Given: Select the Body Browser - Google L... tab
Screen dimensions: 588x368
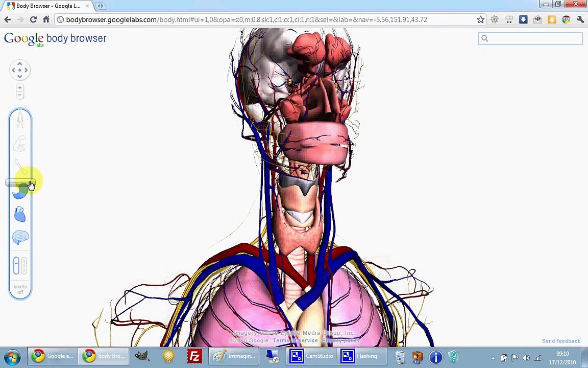Looking at the screenshot, I should click(x=48, y=6).
